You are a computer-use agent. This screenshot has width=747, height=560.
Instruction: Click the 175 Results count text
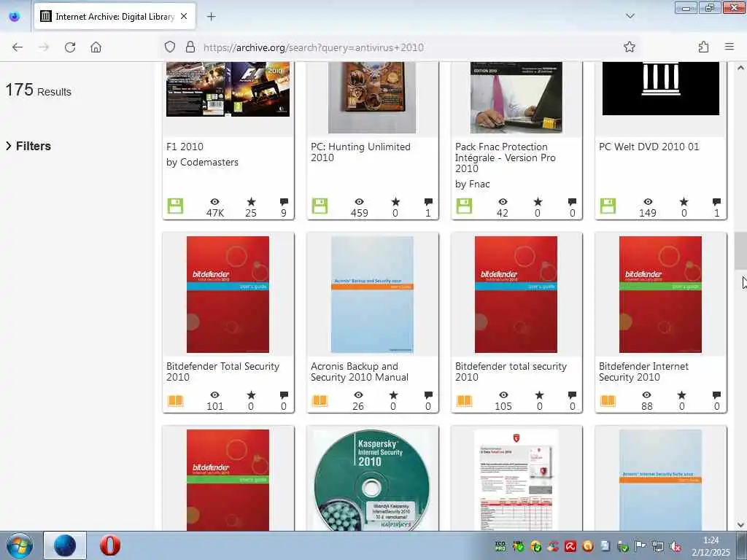click(38, 90)
